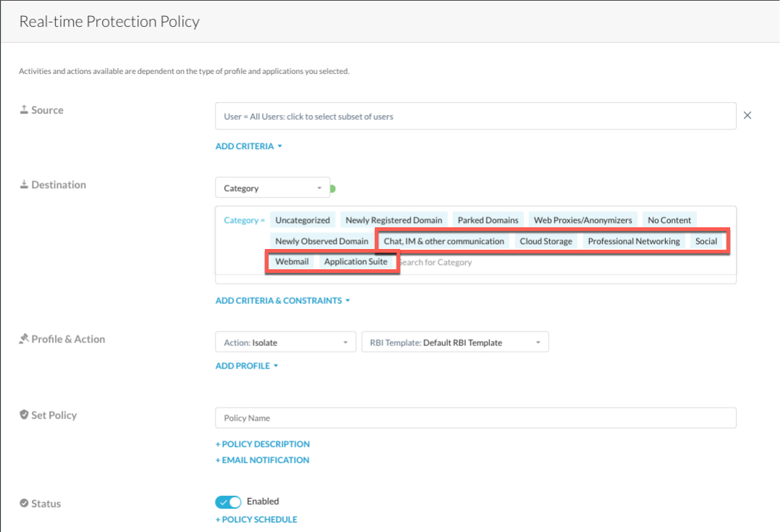
Task: Open the Action: Isolate dropdown
Action: (x=285, y=342)
